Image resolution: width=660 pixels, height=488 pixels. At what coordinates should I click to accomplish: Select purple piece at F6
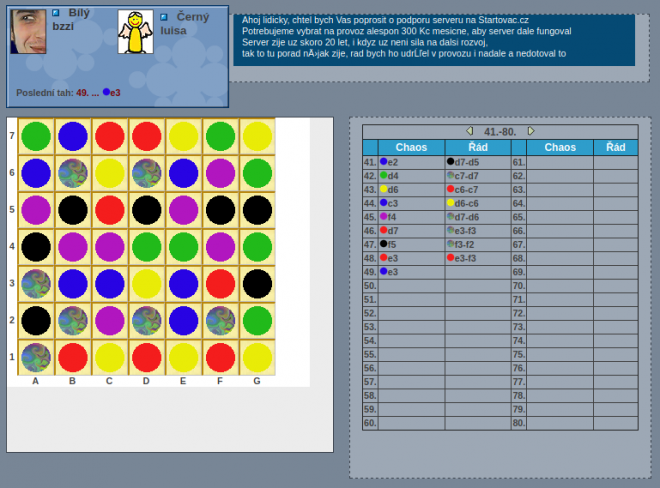(220, 173)
